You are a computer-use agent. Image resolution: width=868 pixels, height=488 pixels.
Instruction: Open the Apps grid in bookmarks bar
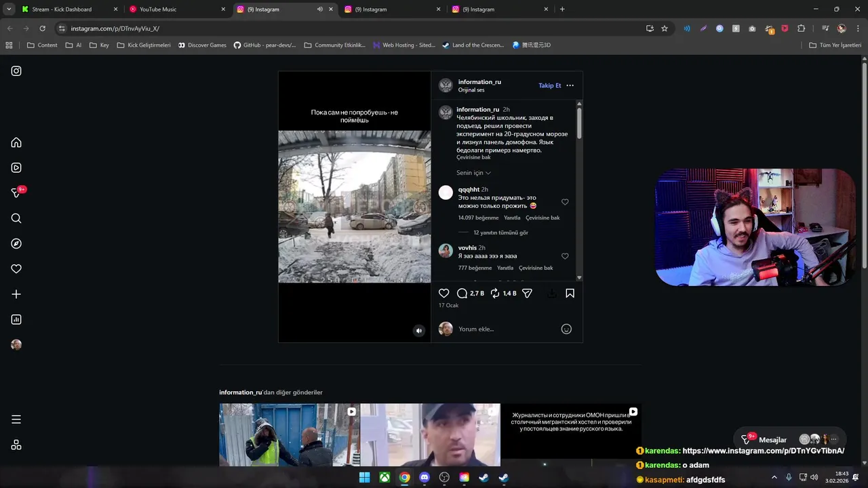(x=9, y=45)
